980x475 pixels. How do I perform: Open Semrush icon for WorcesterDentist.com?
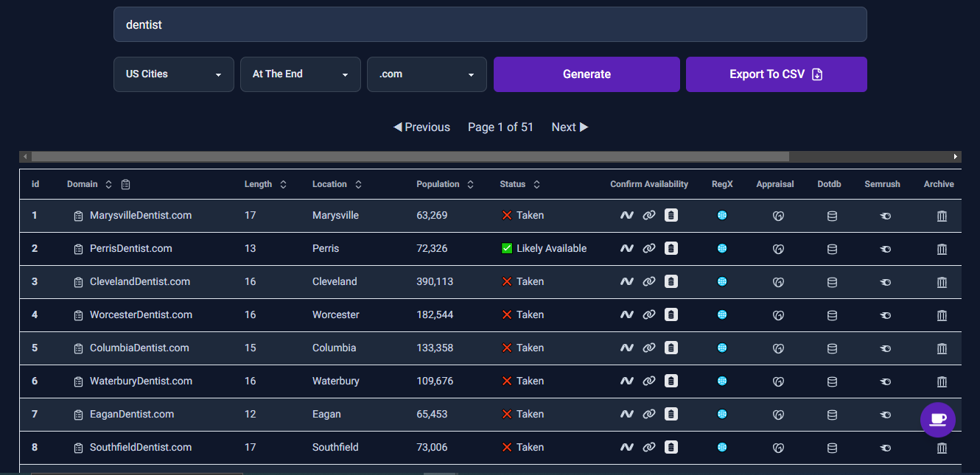[x=886, y=315]
